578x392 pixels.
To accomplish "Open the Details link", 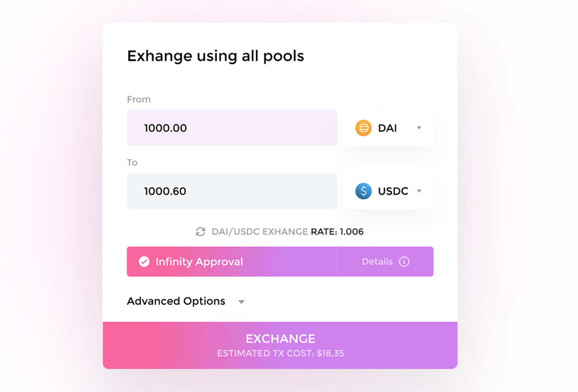I will click(377, 262).
